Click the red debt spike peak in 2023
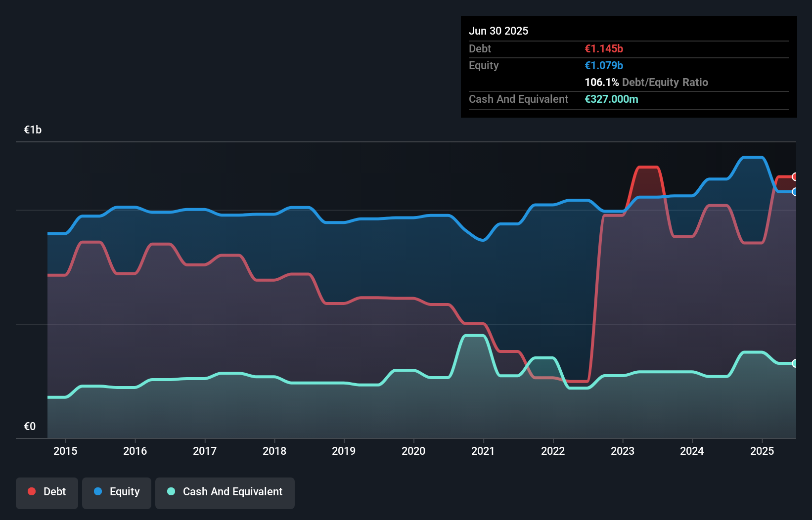The width and height of the screenshot is (812, 520). (x=648, y=168)
